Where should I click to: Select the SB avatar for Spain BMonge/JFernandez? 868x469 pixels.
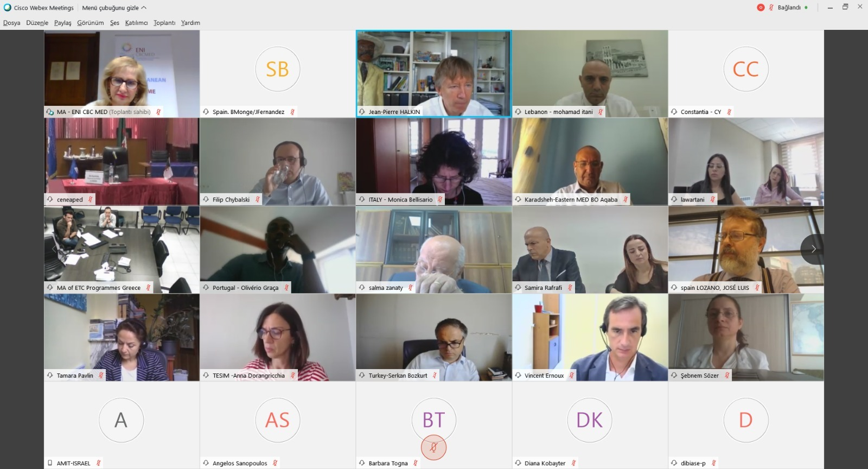[x=277, y=69]
